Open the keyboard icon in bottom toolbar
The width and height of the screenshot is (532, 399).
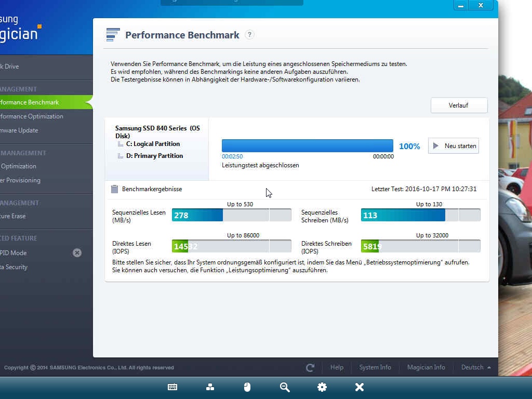tap(172, 387)
